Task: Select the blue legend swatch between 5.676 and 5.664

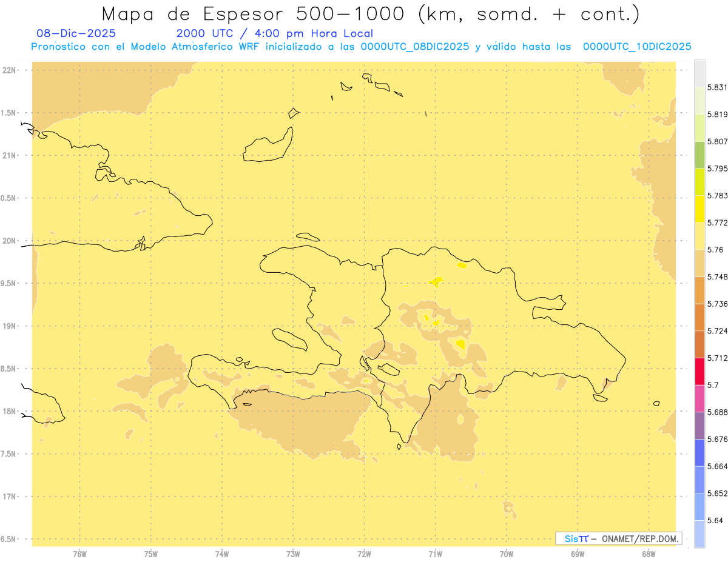Action: [x=699, y=452]
